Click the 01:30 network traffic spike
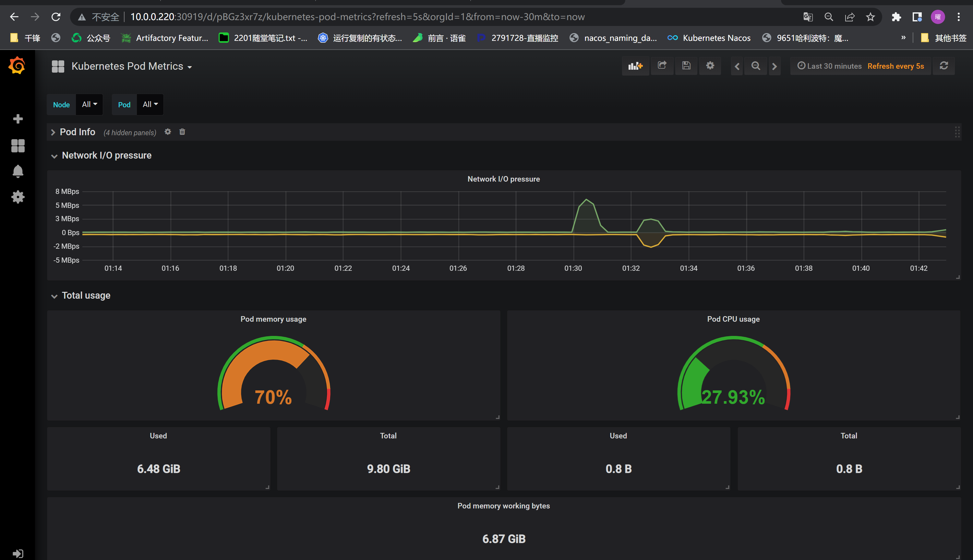The width and height of the screenshot is (973, 560). pos(586,215)
